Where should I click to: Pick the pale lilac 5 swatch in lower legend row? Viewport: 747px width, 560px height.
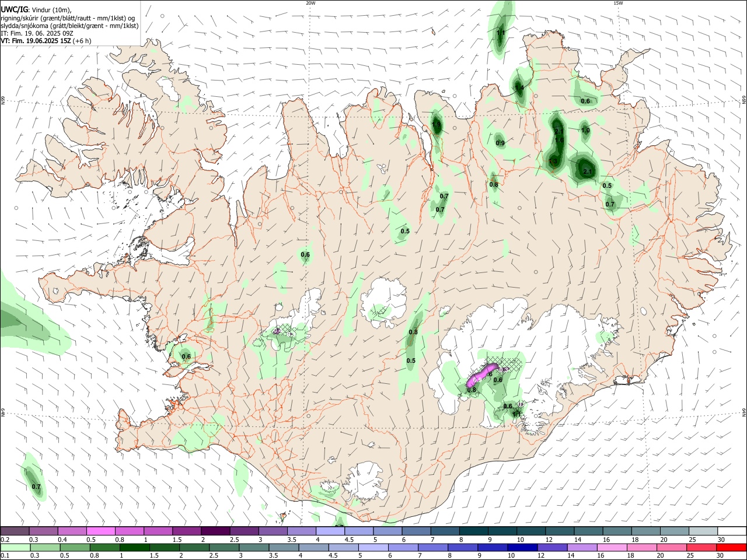coord(372,547)
